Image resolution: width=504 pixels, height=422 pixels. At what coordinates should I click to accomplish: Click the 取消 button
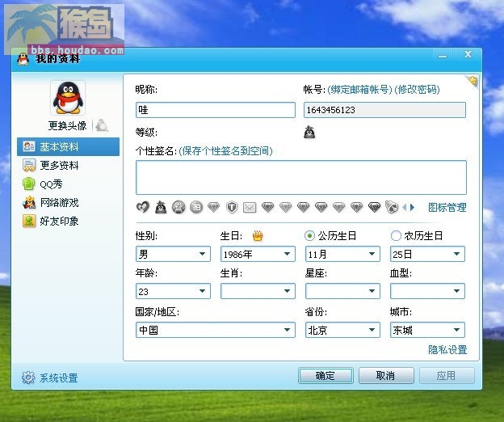point(386,375)
